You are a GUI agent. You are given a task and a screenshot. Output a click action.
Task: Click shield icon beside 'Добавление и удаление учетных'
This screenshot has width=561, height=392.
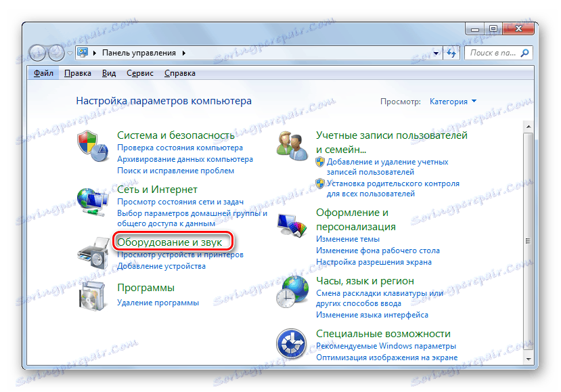click(320, 162)
